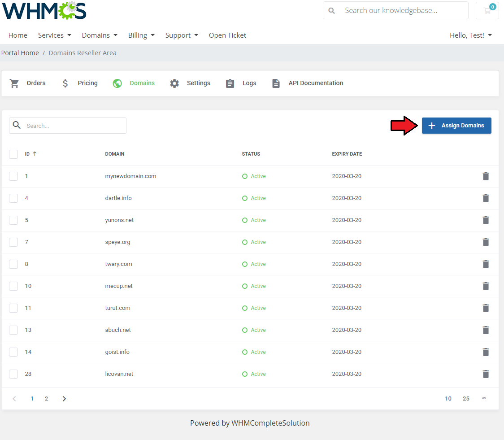Open the shopping cart icon

(x=487, y=11)
